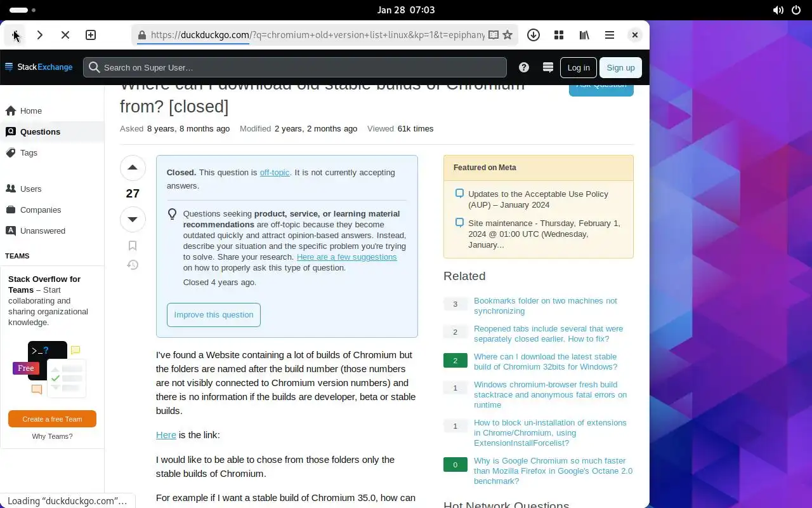Open Site maintenance Thursday February 1 post

point(544,234)
